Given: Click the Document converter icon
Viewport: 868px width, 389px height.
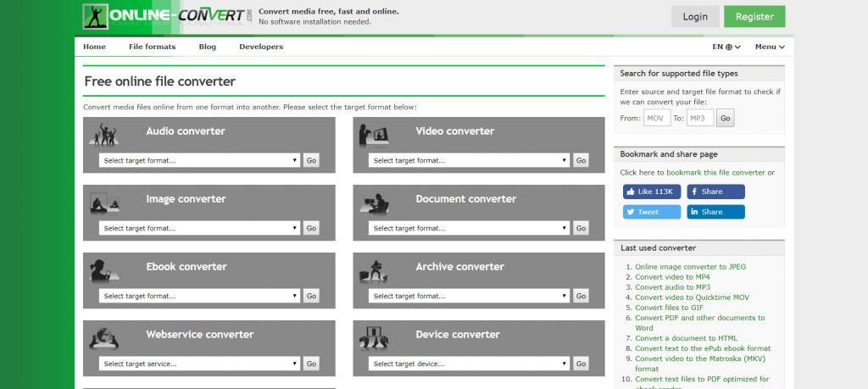Looking at the screenshot, I should 374,202.
